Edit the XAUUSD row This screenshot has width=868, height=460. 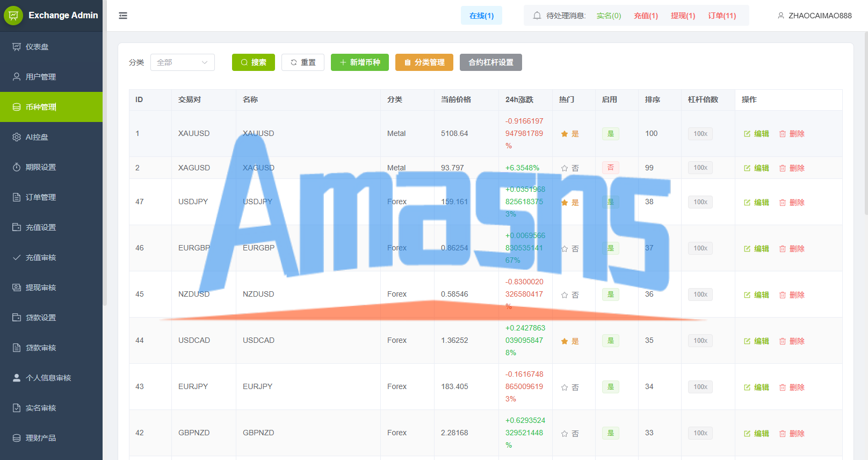756,134
